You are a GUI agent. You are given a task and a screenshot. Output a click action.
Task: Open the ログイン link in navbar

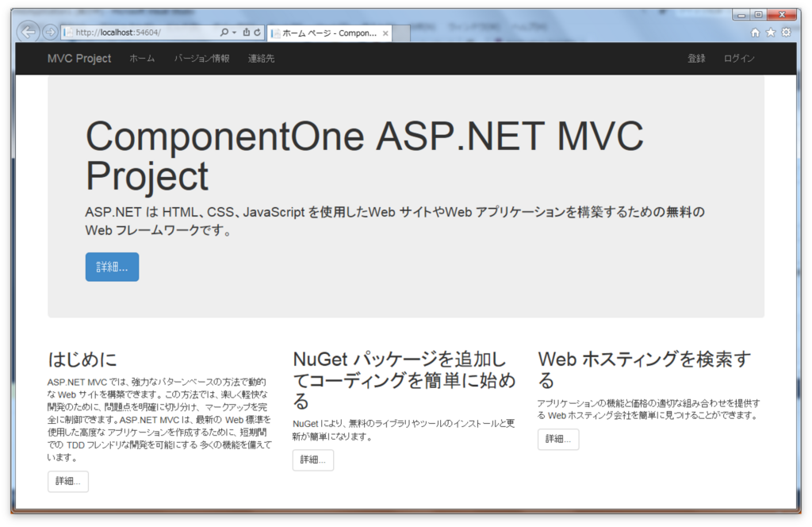pos(739,59)
